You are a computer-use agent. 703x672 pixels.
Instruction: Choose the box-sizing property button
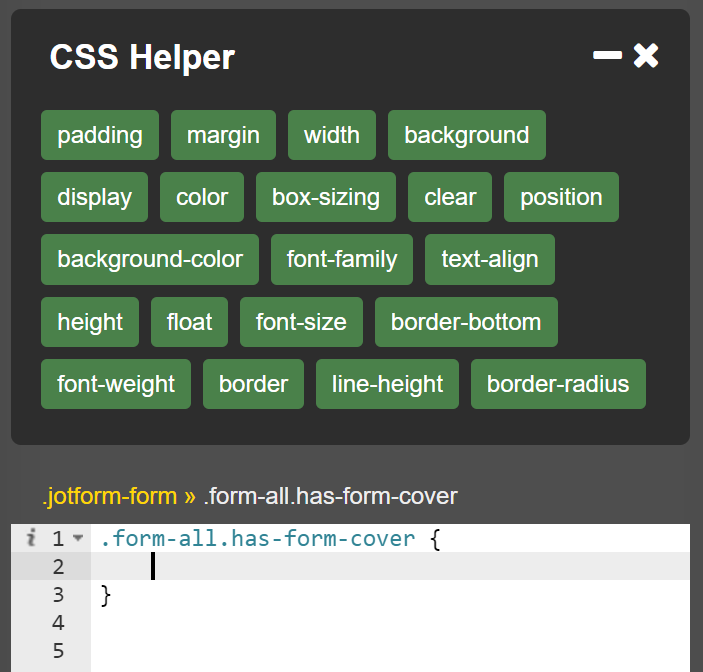click(326, 197)
